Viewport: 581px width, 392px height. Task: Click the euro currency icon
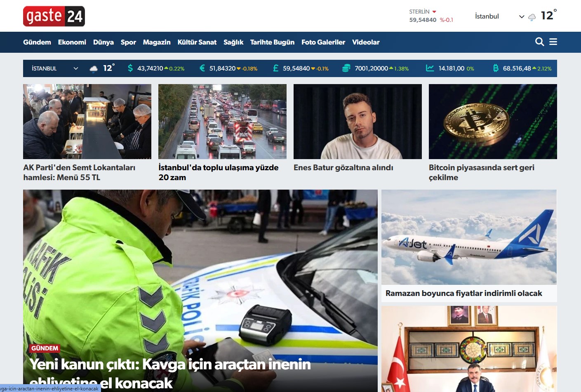click(x=202, y=68)
